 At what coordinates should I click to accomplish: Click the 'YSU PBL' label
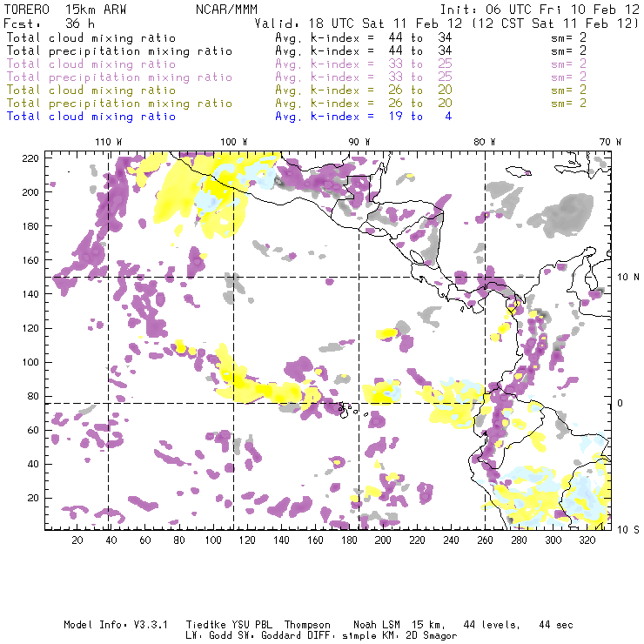[252, 625]
